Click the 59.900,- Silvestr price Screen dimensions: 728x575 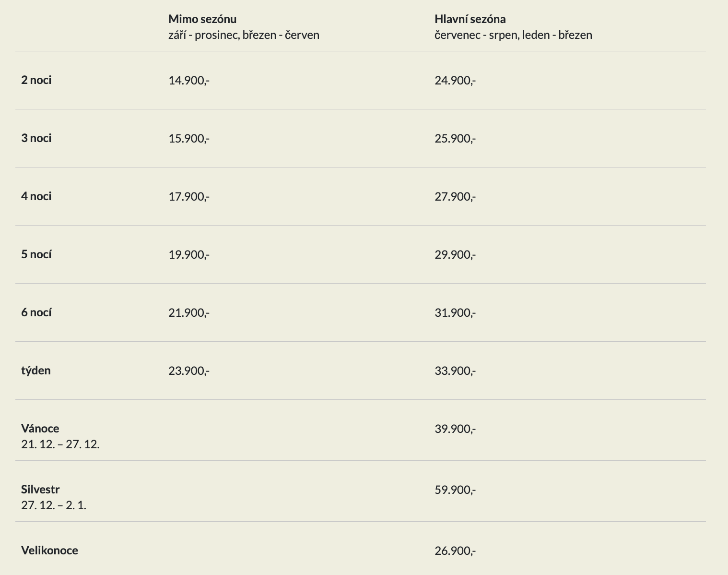coord(455,490)
